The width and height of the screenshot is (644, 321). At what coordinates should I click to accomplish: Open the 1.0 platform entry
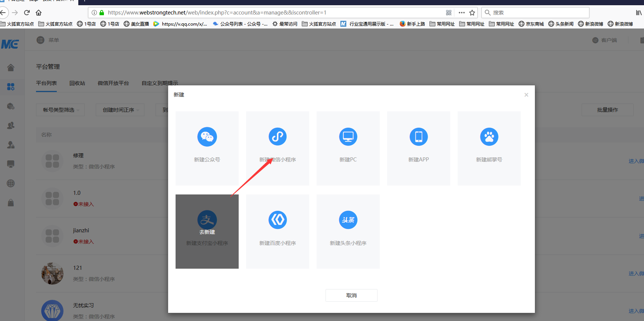77,193
